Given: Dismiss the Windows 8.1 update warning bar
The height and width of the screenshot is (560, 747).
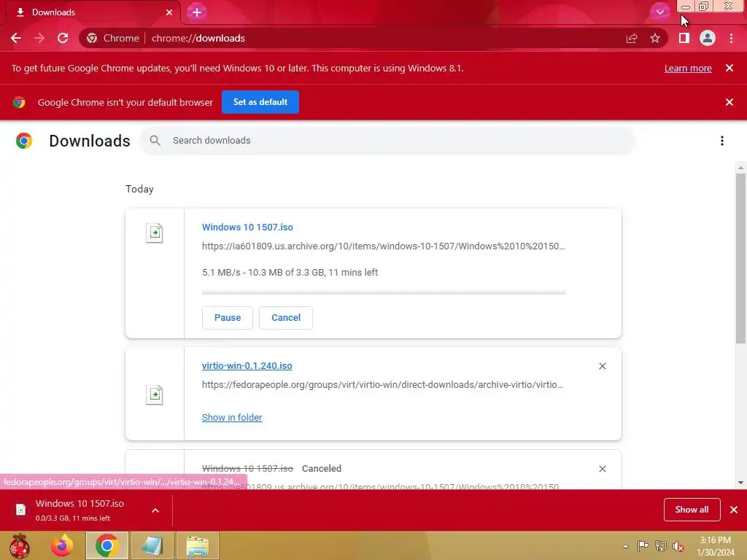Looking at the screenshot, I should (x=729, y=68).
